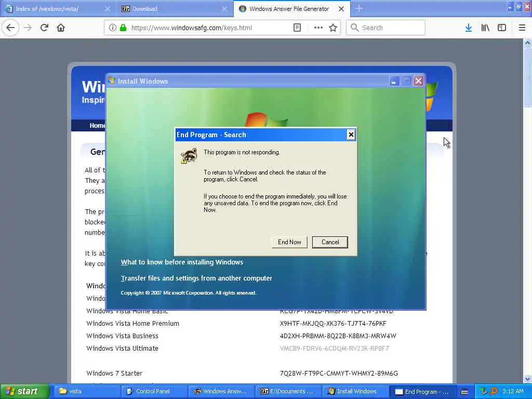
Task: Click Cancel in End Program dialog
Action: pos(330,242)
